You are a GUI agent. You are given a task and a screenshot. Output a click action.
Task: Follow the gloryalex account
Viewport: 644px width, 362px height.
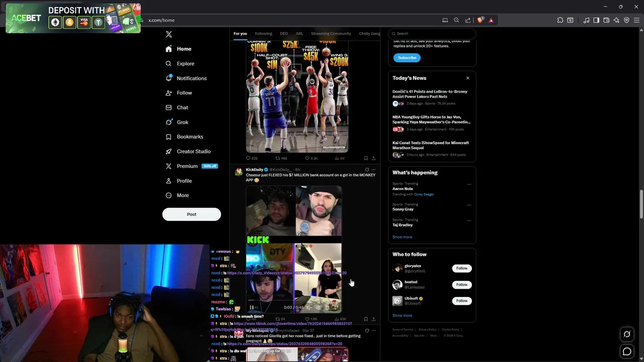coord(461,268)
